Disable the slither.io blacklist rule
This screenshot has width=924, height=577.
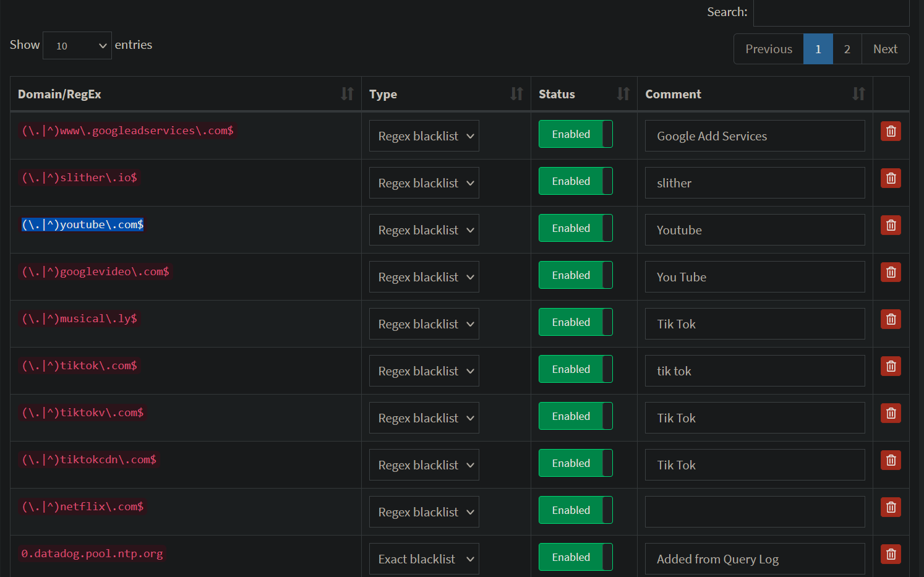coord(576,181)
